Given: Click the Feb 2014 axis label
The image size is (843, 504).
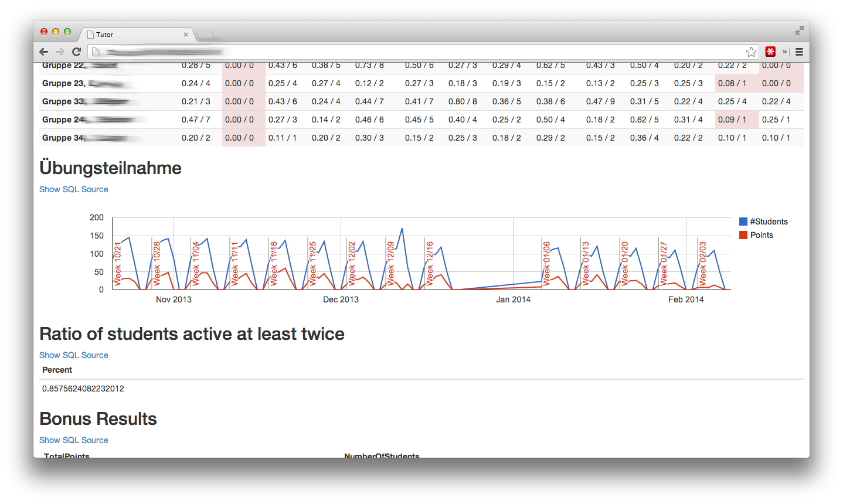Looking at the screenshot, I should (x=686, y=299).
